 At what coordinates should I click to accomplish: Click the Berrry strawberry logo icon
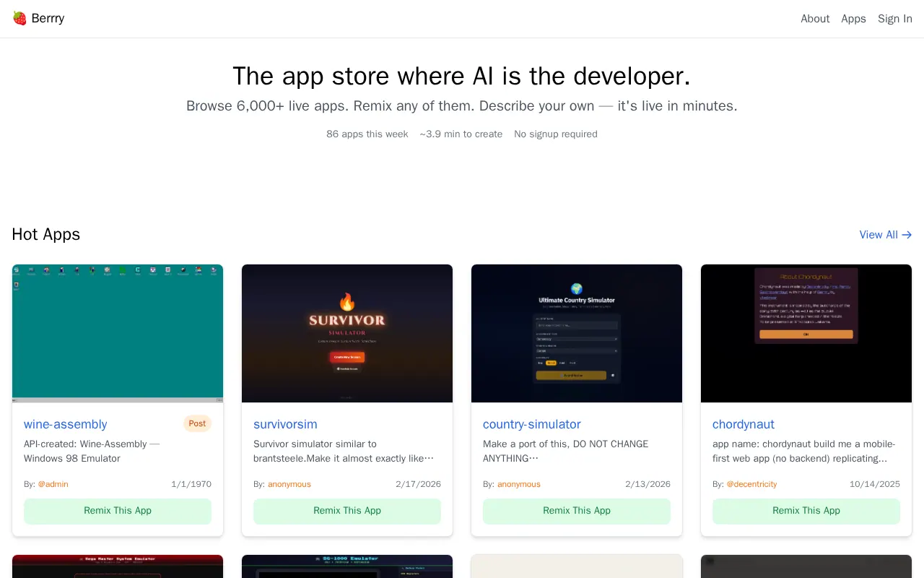click(x=19, y=19)
